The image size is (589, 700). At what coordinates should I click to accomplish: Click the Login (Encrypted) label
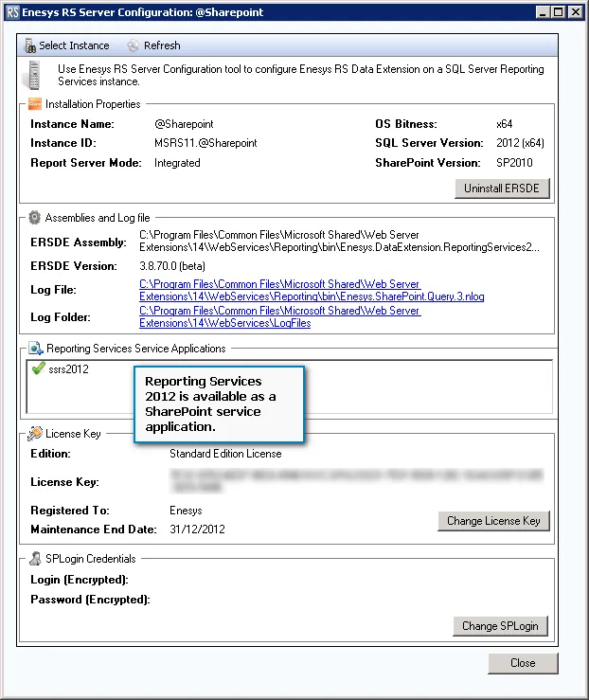point(80,580)
